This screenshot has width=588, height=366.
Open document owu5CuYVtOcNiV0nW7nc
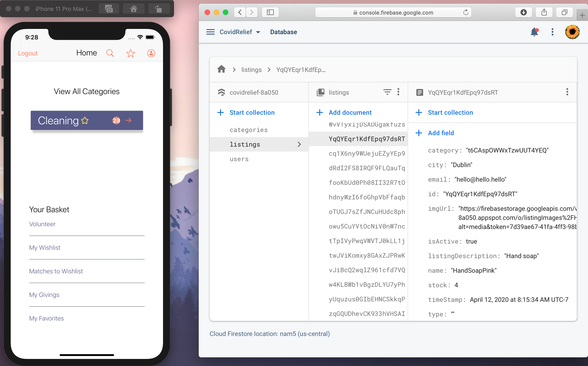(x=367, y=226)
